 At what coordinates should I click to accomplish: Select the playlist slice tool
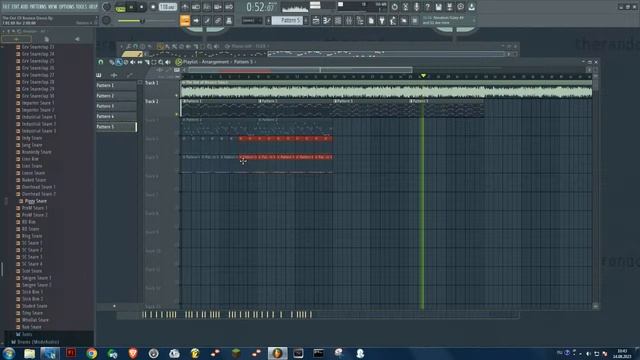click(147, 62)
